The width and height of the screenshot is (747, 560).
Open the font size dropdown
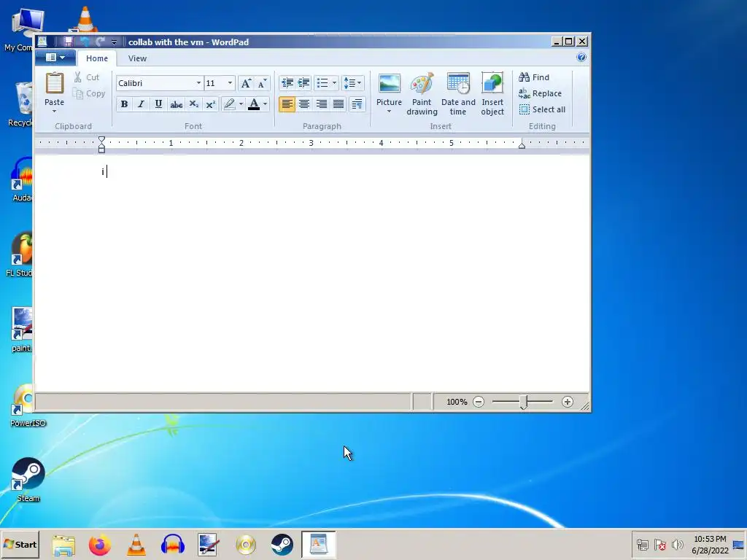(230, 83)
